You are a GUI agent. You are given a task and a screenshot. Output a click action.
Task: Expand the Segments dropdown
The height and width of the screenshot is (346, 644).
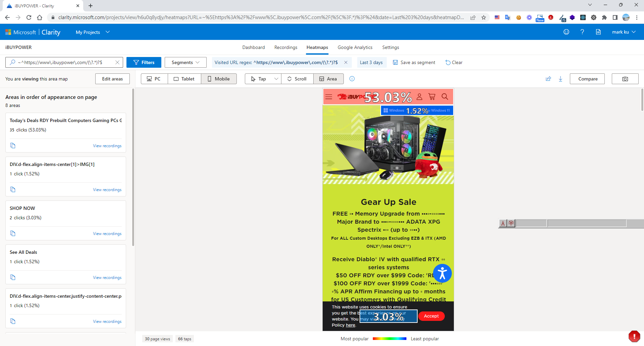pyautogui.click(x=185, y=62)
